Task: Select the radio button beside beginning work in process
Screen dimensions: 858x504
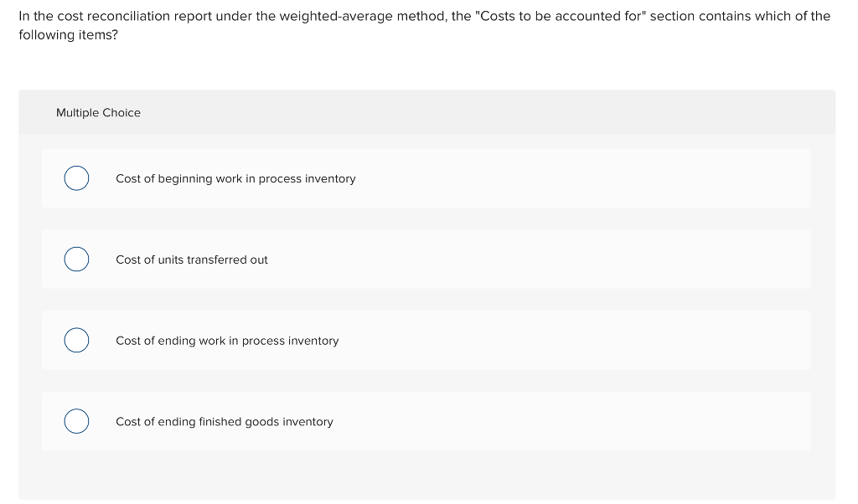Action: tap(76, 178)
